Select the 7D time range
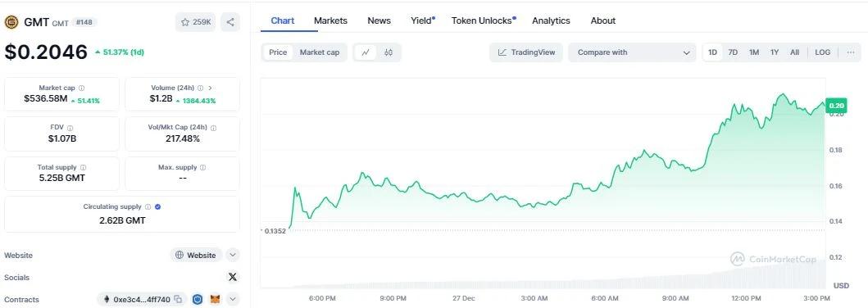The height and width of the screenshot is (308, 868). [x=733, y=52]
